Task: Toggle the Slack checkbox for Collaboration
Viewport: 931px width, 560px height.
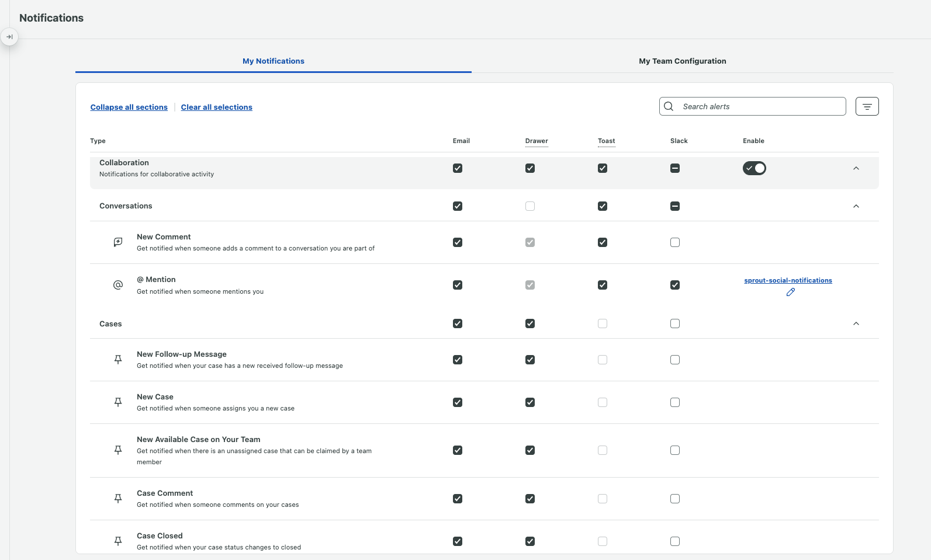Action: coord(675,168)
